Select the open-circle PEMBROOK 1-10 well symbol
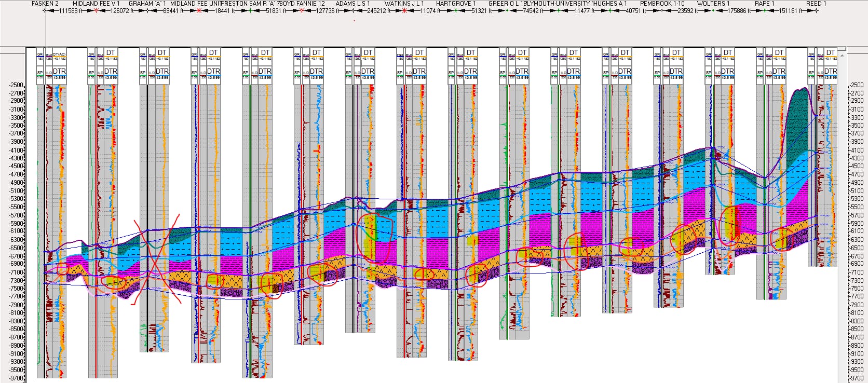The height and width of the screenshot is (383, 868). coord(661,10)
